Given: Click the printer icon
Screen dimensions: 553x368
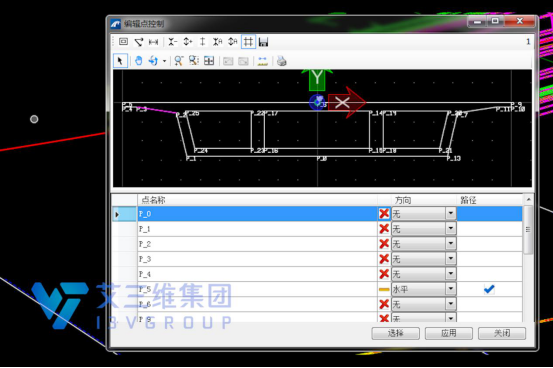Looking at the screenshot, I should (281, 61).
